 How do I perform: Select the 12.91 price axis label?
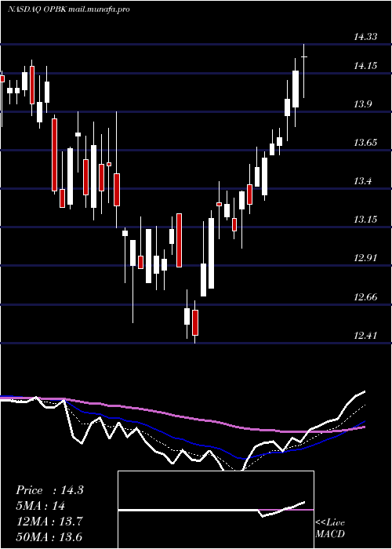(365, 258)
